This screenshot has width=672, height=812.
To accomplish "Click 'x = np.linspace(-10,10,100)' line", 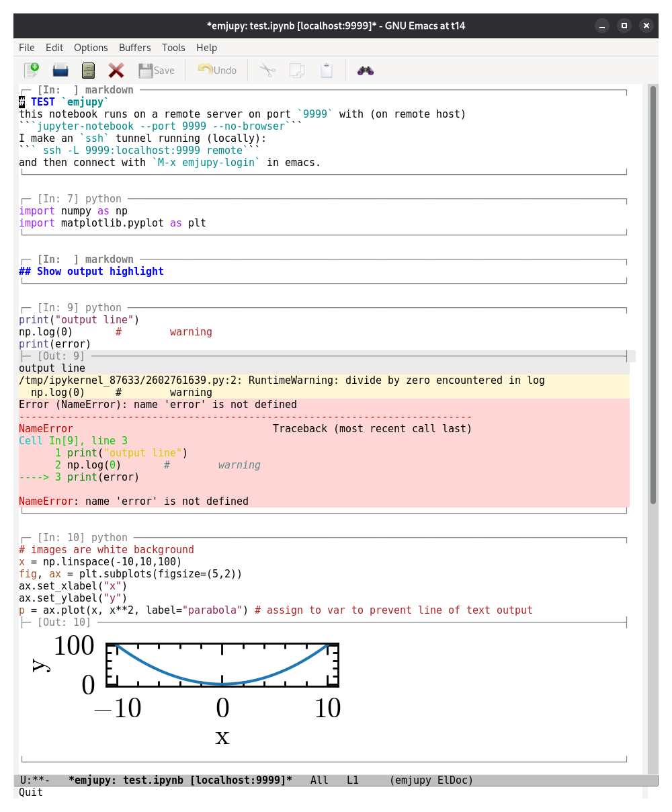I will (x=100, y=562).
